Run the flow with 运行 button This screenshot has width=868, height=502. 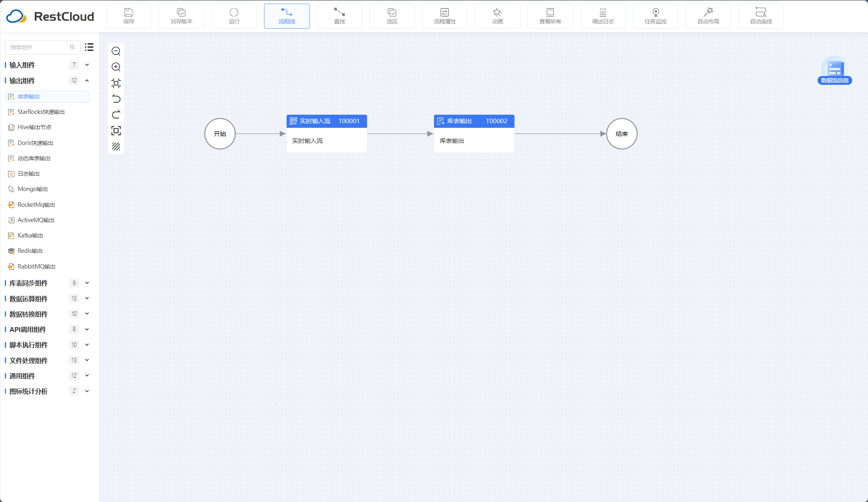point(234,16)
